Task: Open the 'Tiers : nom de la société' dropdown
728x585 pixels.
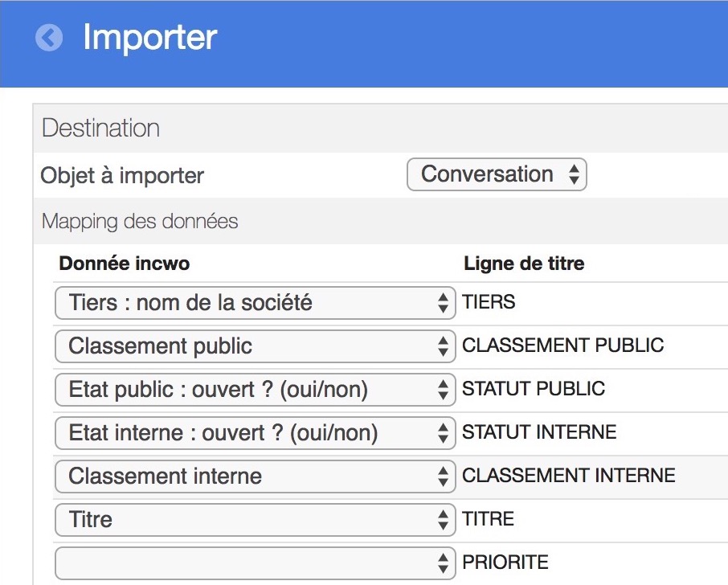Action: point(255,303)
